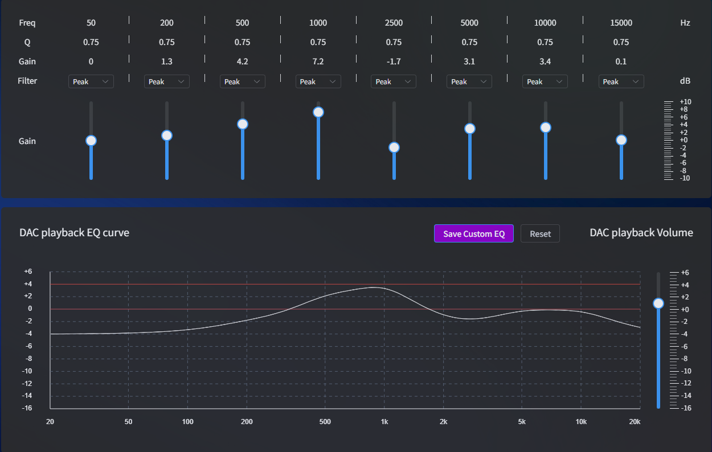
Task: Click the Save Custom EQ button
Action: [x=474, y=233]
